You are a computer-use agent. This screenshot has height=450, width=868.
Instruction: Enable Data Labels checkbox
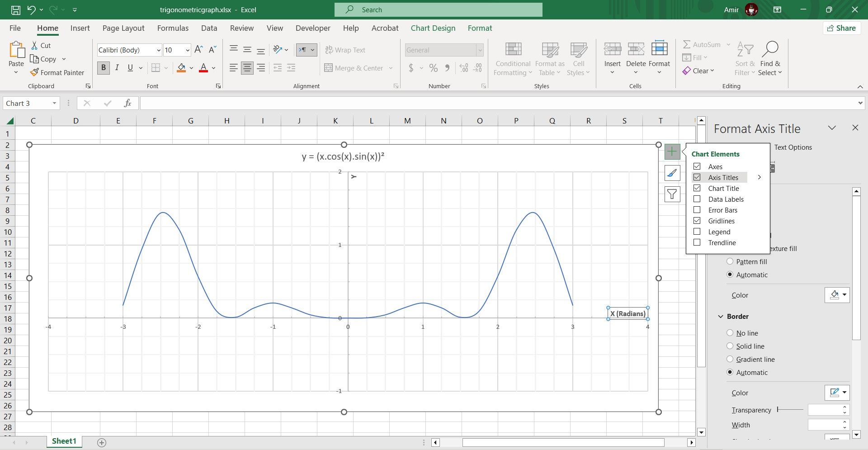click(x=697, y=199)
